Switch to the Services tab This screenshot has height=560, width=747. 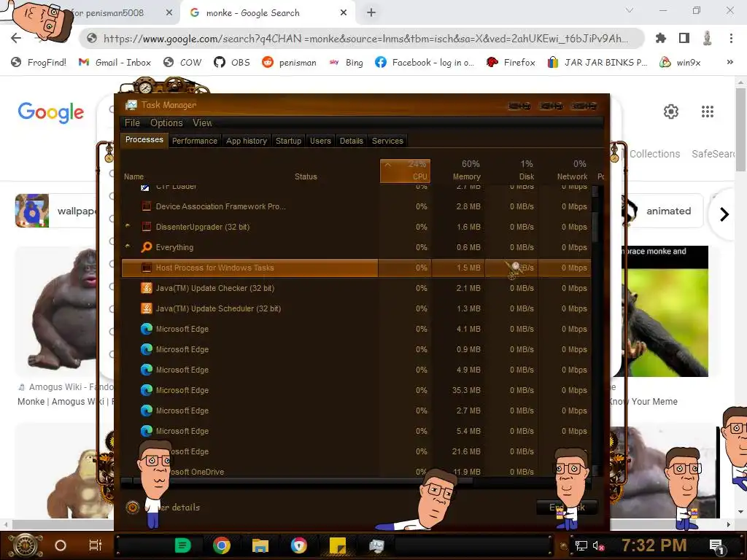click(x=387, y=141)
